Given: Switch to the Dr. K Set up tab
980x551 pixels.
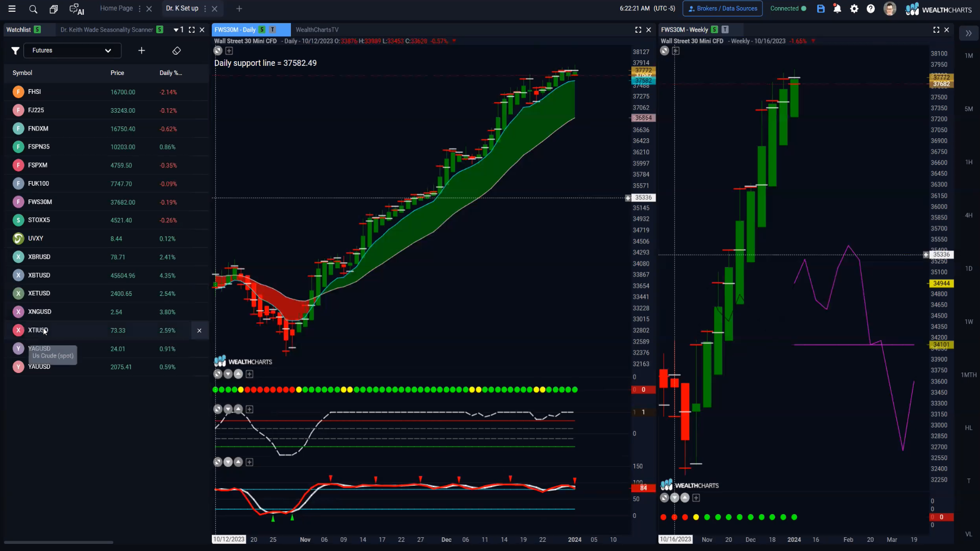Looking at the screenshot, I should [182, 8].
